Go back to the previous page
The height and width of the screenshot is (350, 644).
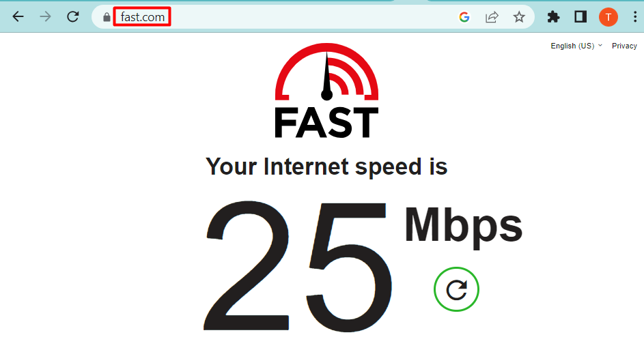point(18,17)
